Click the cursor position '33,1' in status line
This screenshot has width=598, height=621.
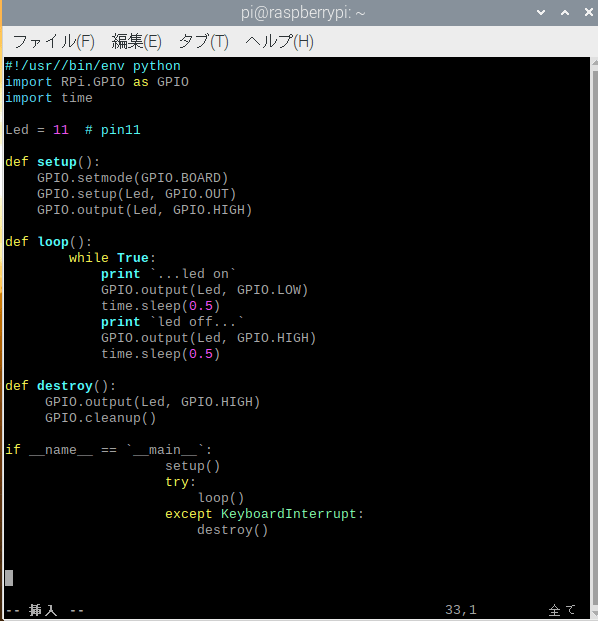point(461,610)
